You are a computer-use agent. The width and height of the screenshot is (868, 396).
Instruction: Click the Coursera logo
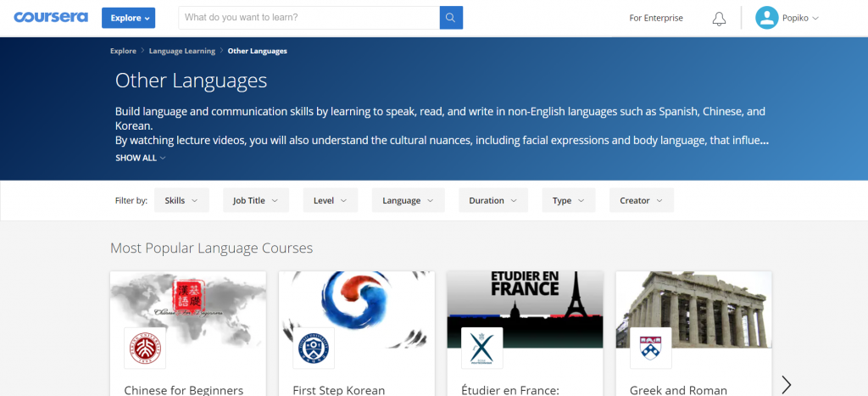(51, 17)
